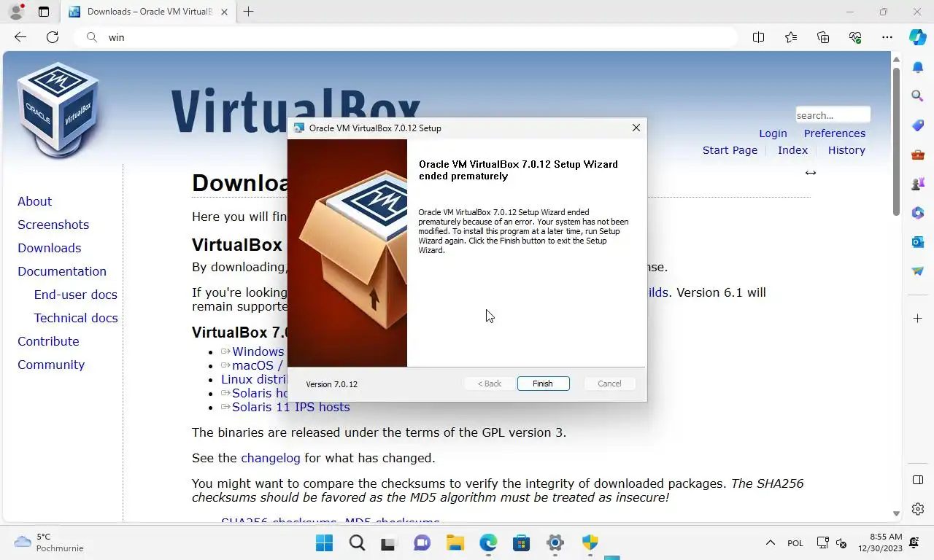Viewport: 934px width, 560px height.
Task: Open Community in the site menu
Action: click(x=51, y=365)
